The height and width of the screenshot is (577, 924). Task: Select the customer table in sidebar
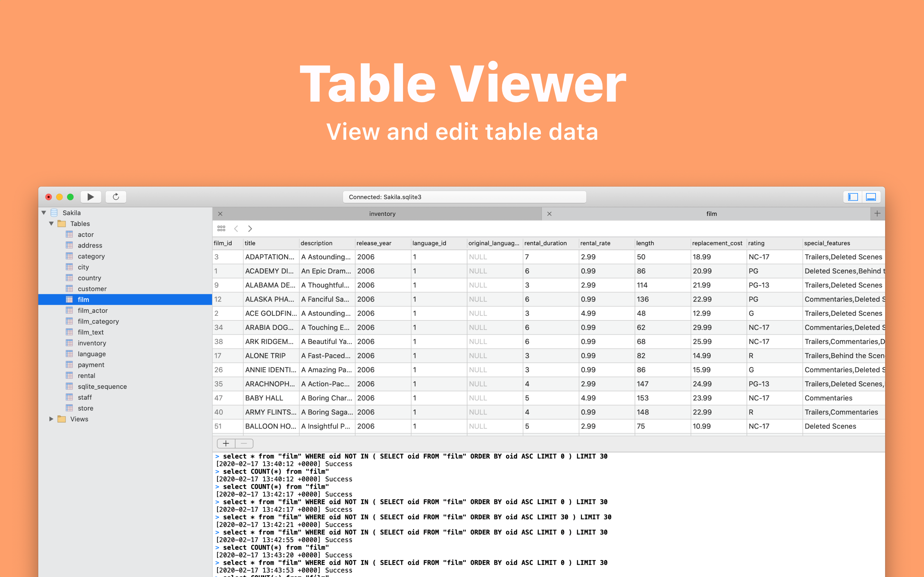pos(92,289)
